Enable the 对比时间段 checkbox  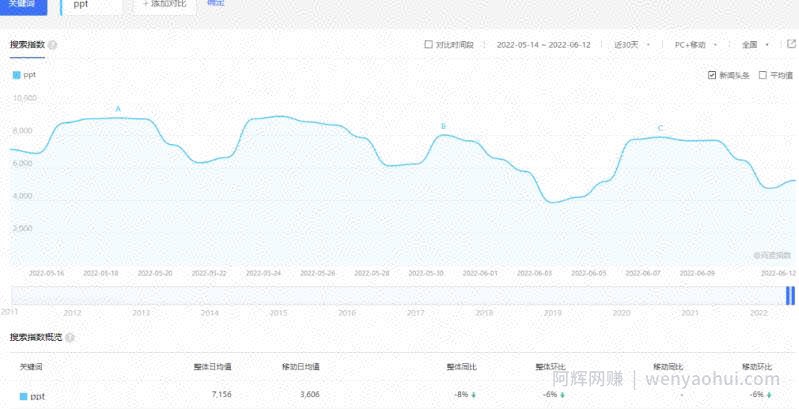429,44
